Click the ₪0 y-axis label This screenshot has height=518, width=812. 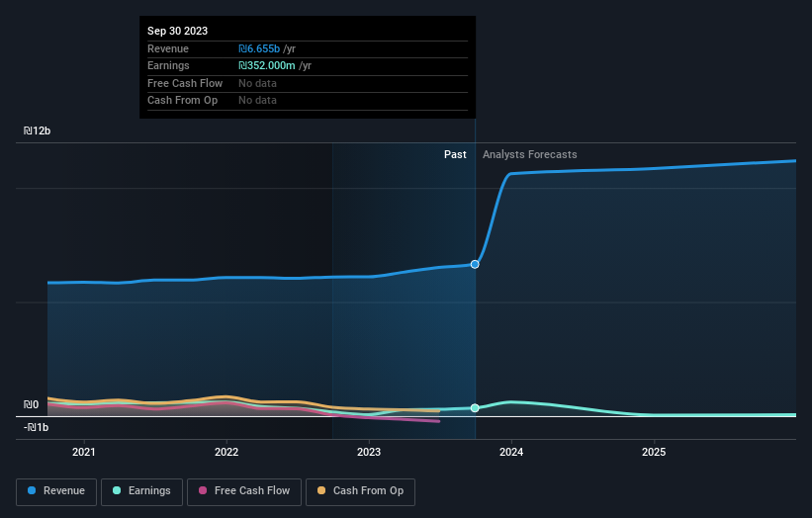[x=31, y=404]
